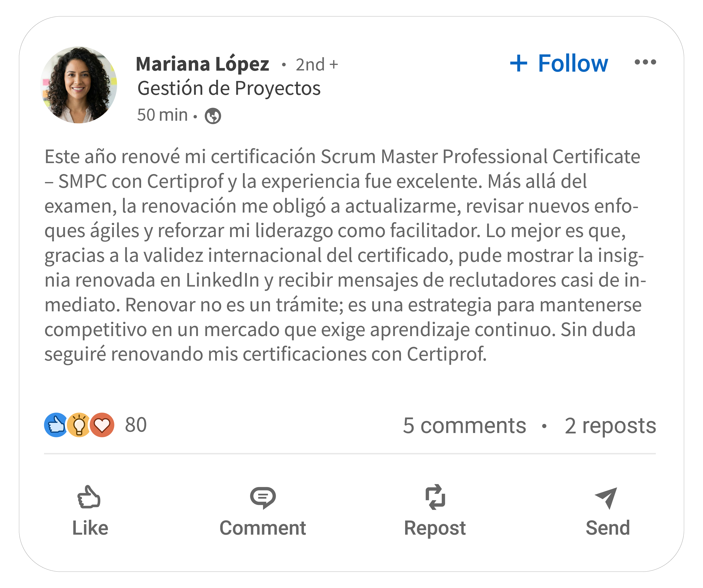
Task: Click the Gestión de Proyectos headline
Action: 229,88
